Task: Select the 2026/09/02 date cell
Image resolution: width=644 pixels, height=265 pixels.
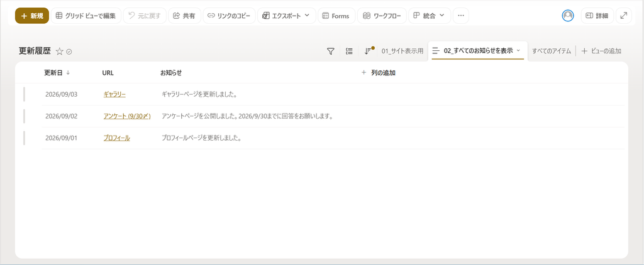Action: click(x=61, y=116)
